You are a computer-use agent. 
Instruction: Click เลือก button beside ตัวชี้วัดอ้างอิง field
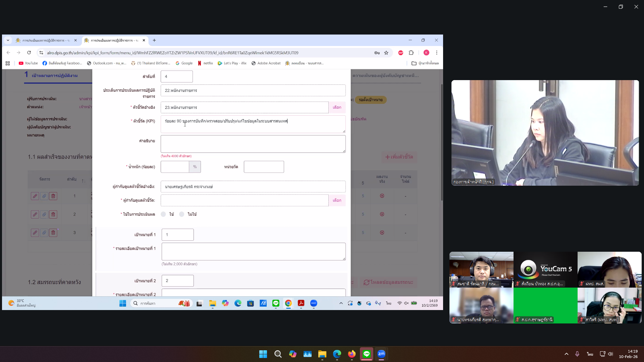(x=337, y=108)
